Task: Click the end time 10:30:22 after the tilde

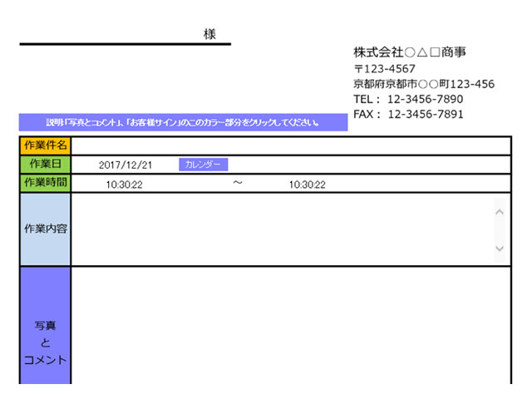Action: click(x=307, y=185)
